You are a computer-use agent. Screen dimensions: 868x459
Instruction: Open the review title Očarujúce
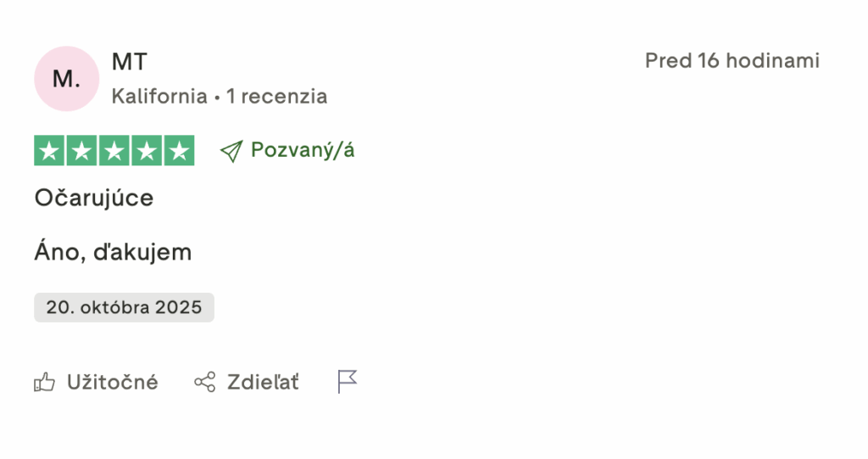tap(94, 199)
